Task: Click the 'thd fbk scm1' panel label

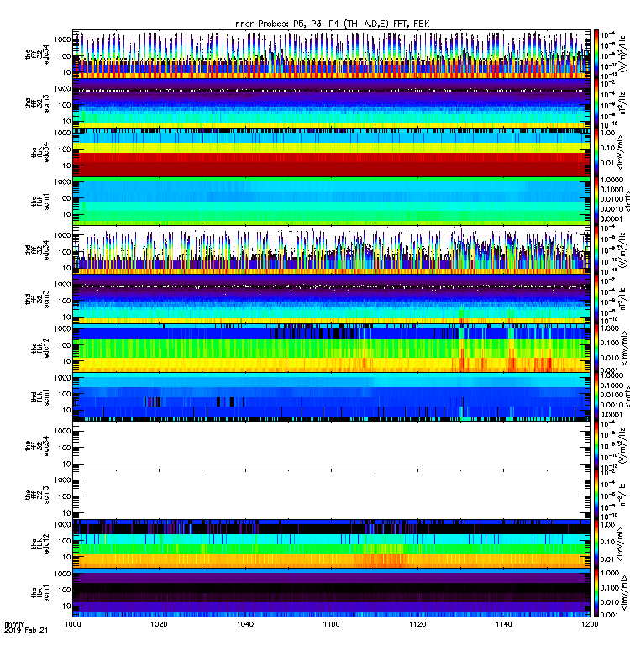Action: [x=40, y=397]
